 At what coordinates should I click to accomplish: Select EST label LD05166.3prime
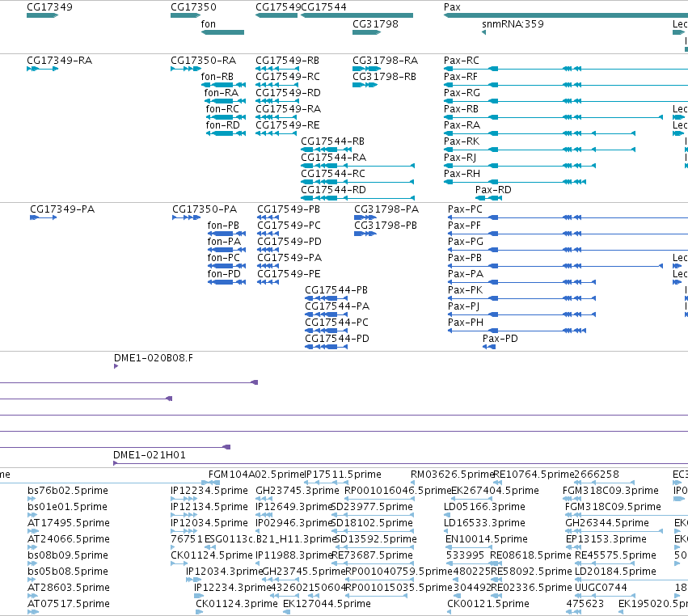484,506
